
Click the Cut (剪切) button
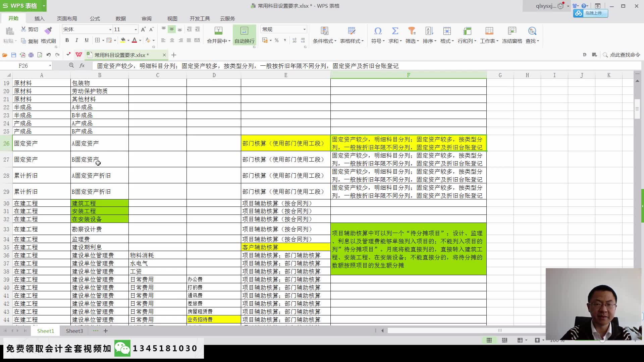click(30, 29)
